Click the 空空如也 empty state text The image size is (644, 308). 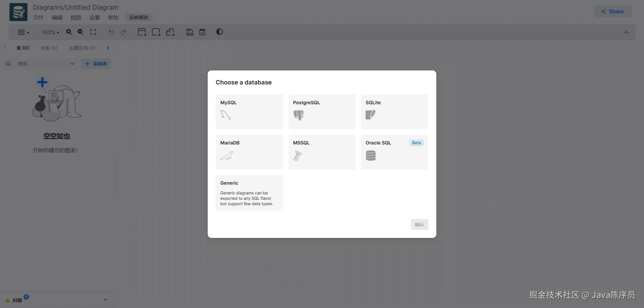[x=57, y=136]
